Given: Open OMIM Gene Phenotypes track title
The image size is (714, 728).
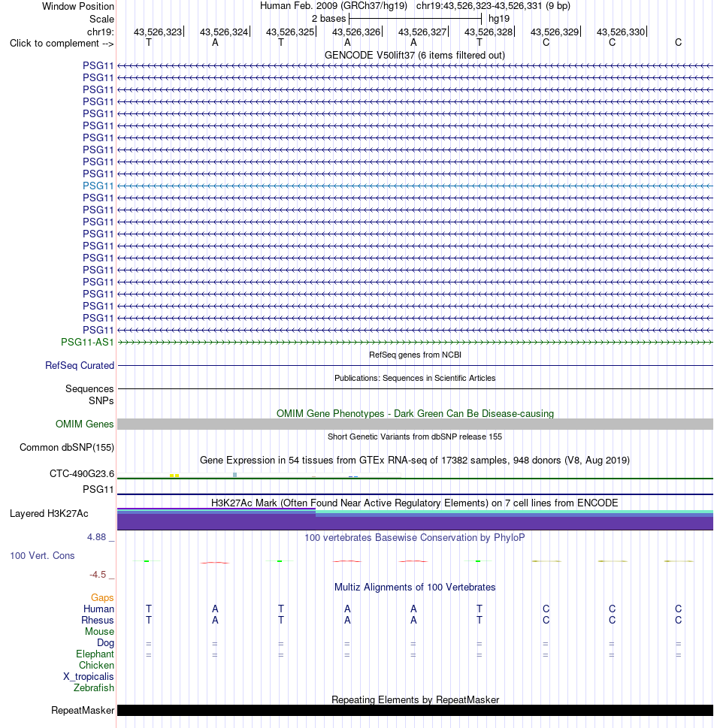Looking at the screenshot, I should pyautogui.click(x=415, y=414).
